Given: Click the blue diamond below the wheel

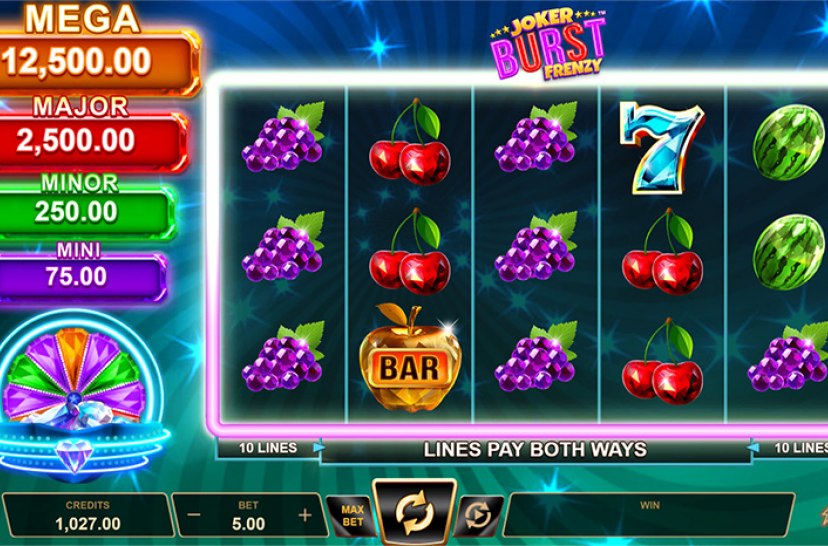Looking at the screenshot, I should (x=74, y=455).
